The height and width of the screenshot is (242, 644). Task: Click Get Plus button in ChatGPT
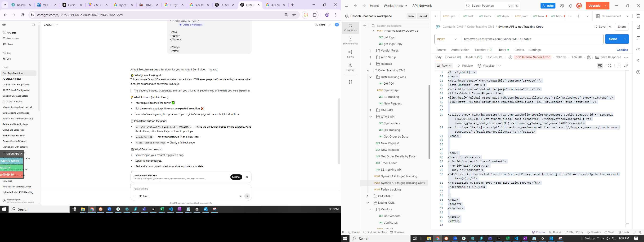tap(236, 177)
